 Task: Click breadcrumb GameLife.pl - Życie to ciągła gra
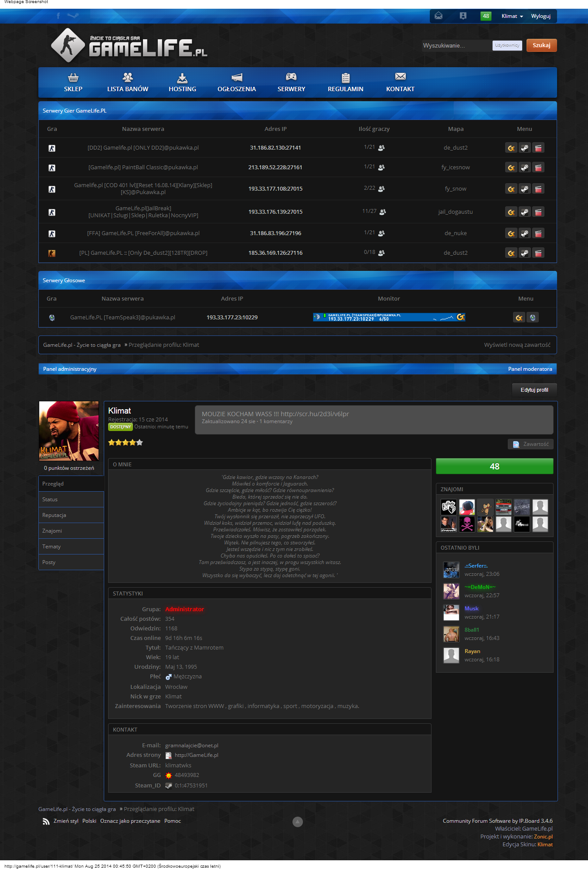click(82, 345)
